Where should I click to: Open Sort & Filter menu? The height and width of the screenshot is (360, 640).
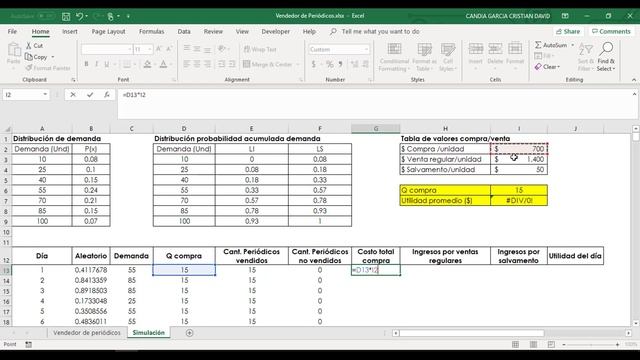(585, 57)
